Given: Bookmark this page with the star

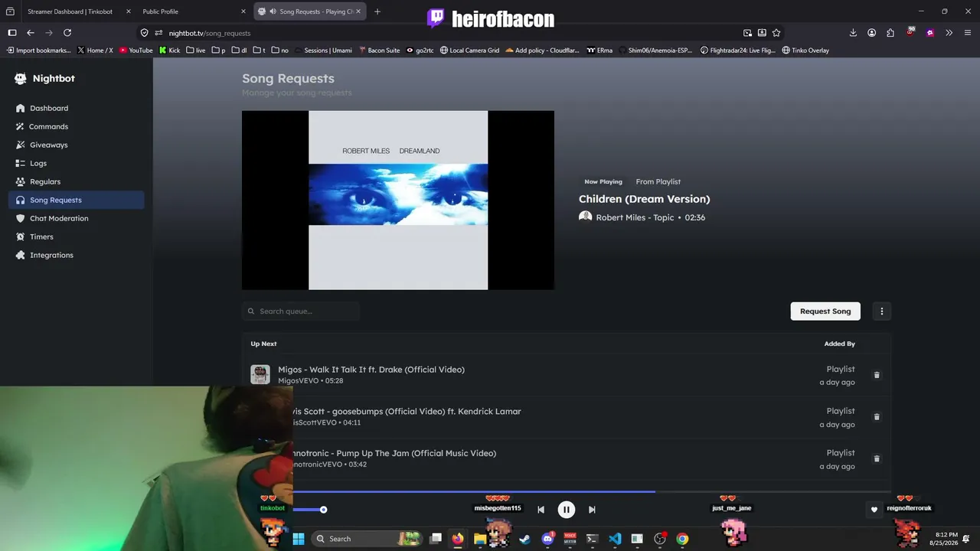Looking at the screenshot, I should pos(776,33).
